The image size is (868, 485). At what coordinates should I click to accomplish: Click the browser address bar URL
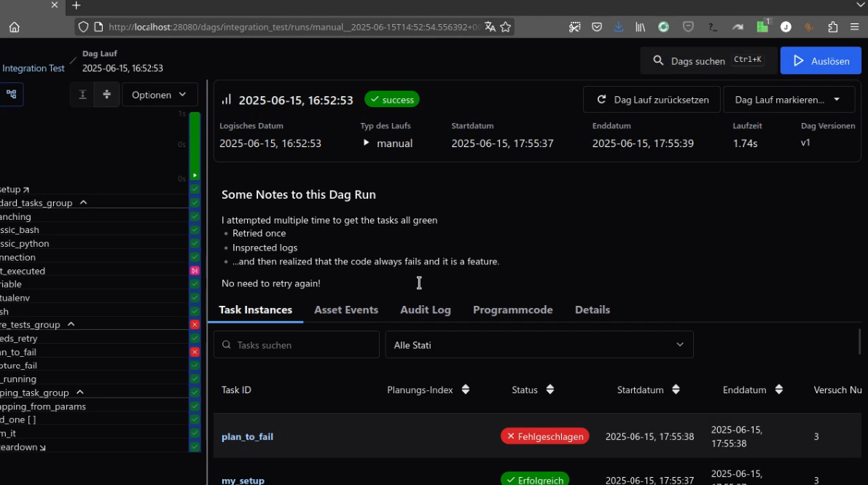pyautogui.click(x=294, y=27)
